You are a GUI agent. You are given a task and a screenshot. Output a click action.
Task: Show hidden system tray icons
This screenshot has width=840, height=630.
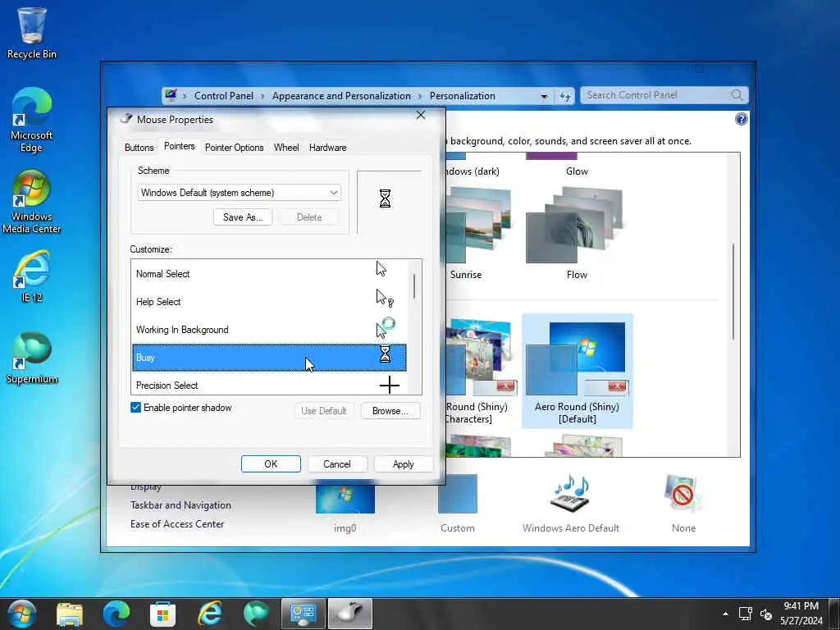725,614
